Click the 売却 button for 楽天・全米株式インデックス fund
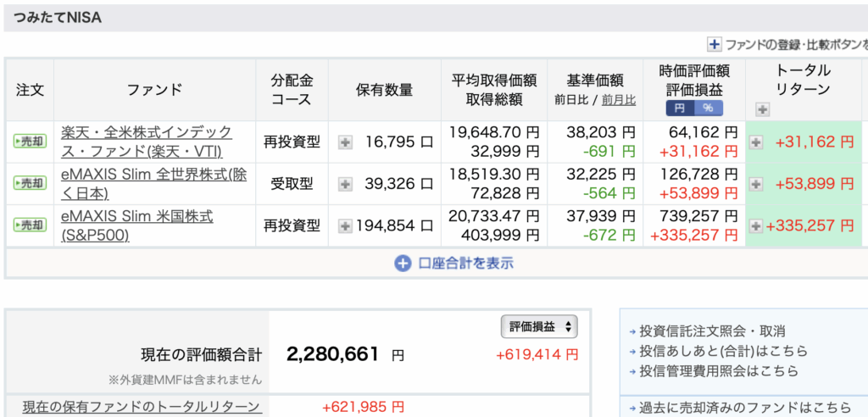The width and height of the screenshot is (868, 417). (30, 142)
